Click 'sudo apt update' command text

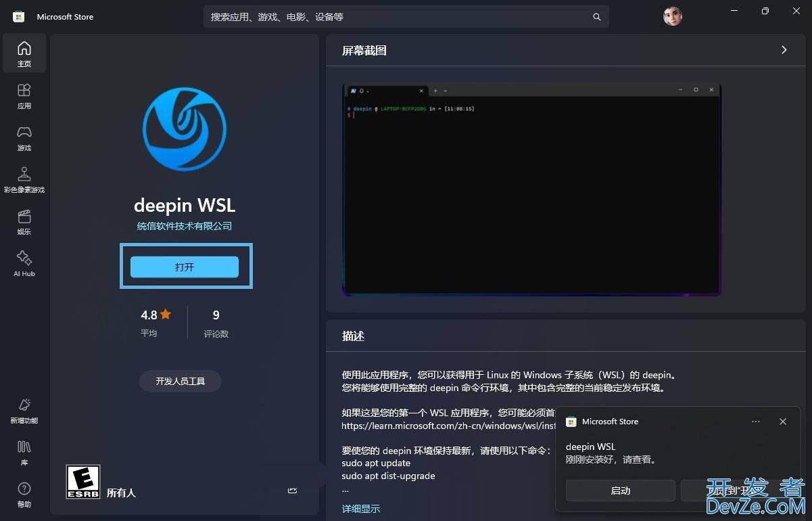(376, 463)
